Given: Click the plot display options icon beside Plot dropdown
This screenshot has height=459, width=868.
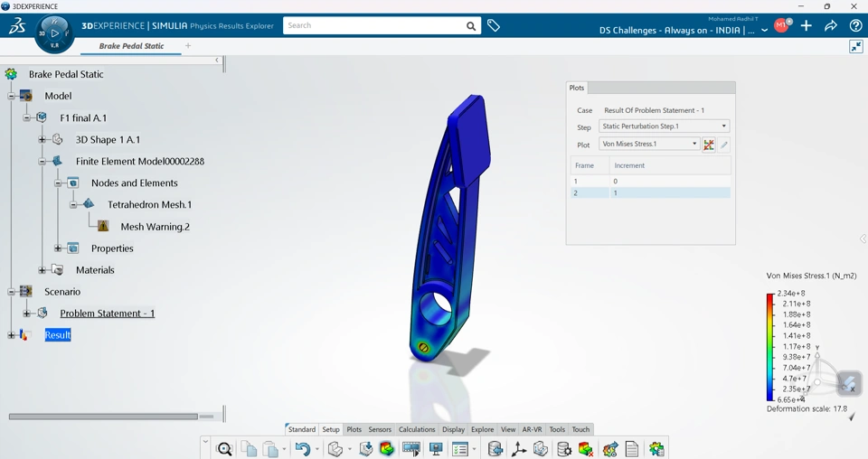Looking at the screenshot, I should tap(709, 145).
